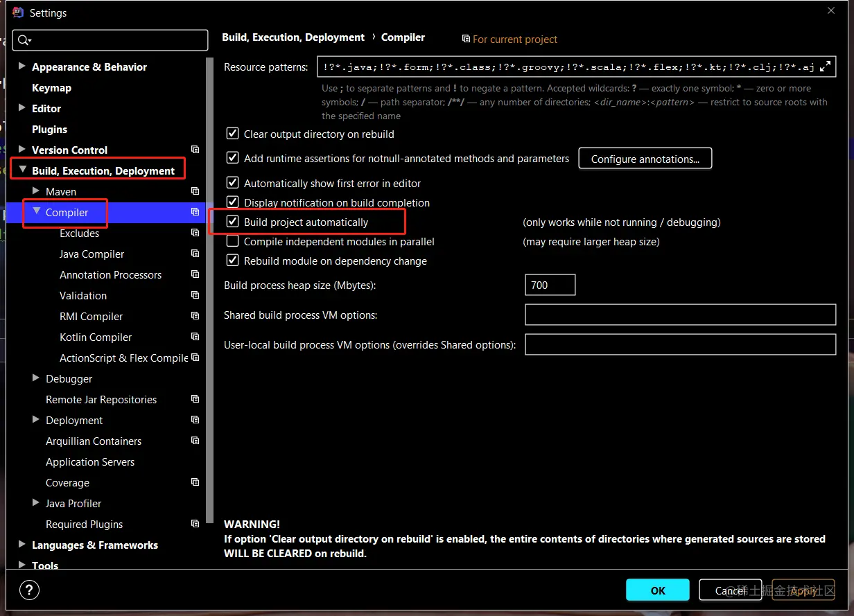The width and height of the screenshot is (854, 616).
Task: Toggle Display notification on build completion
Action: pyautogui.click(x=232, y=202)
